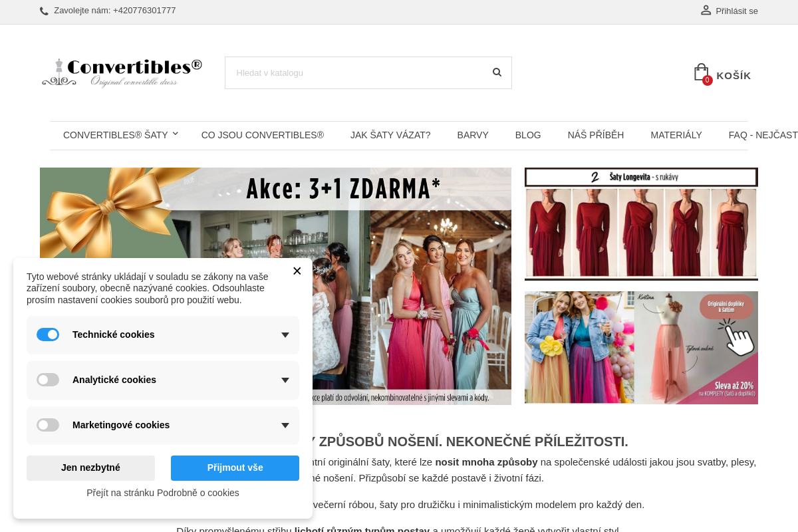This screenshot has height=532, width=798.
Task: Open the Náš příběh menu item
Action: coord(596,135)
